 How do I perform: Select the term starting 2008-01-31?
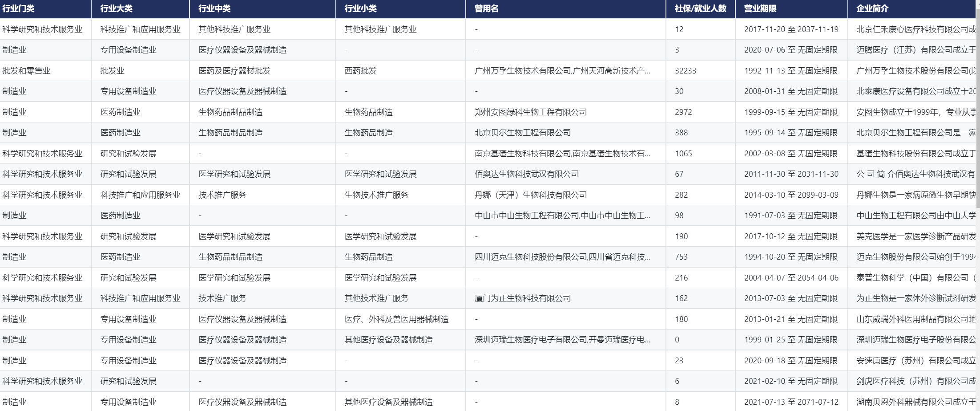791,91
